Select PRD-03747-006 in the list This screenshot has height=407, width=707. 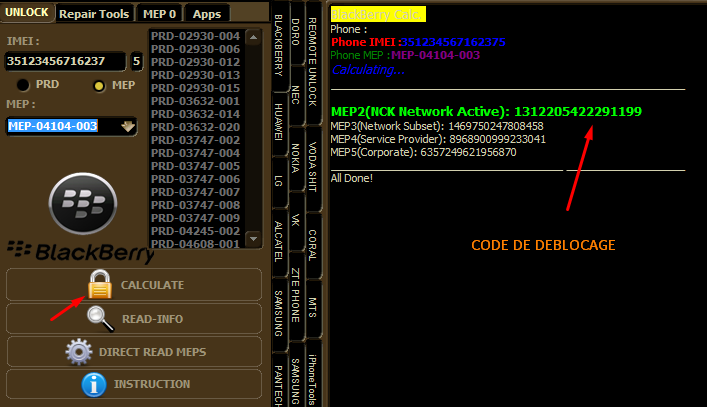click(x=195, y=179)
